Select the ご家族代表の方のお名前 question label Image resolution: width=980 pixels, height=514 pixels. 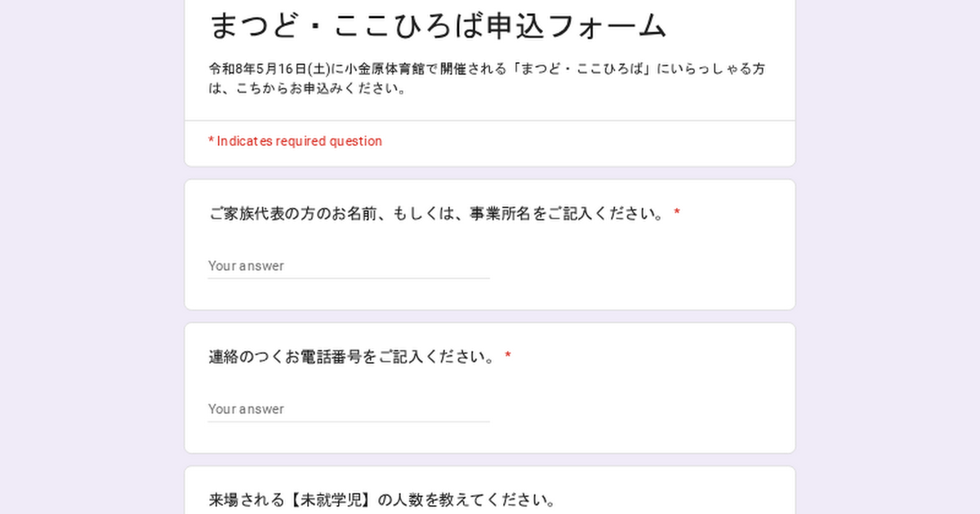point(437,214)
